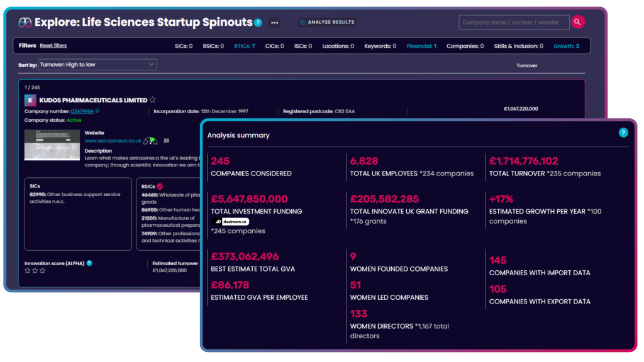Click the magenta search magnifier button
The image size is (644, 362).
(x=577, y=22)
